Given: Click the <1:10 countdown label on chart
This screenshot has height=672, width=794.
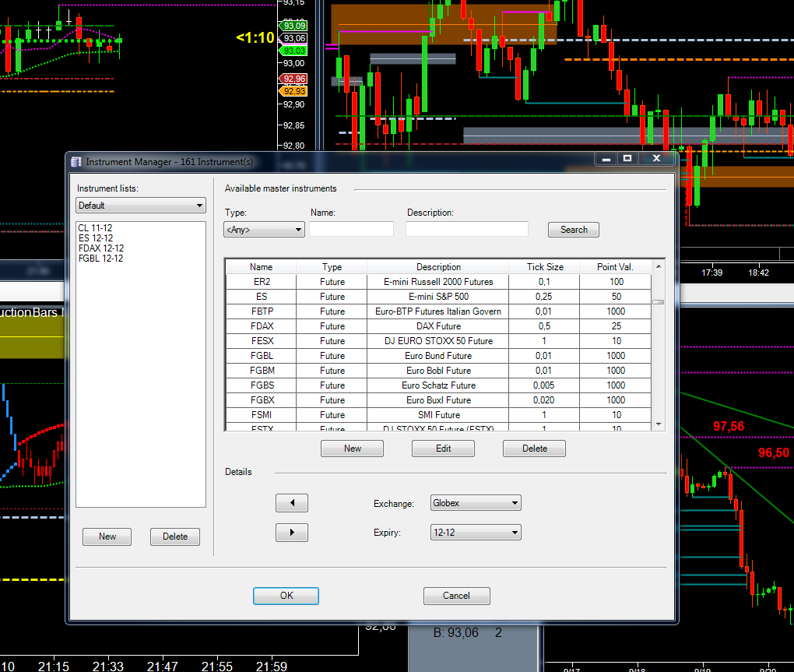Looking at the screenshot, I should tap(255, 37).
